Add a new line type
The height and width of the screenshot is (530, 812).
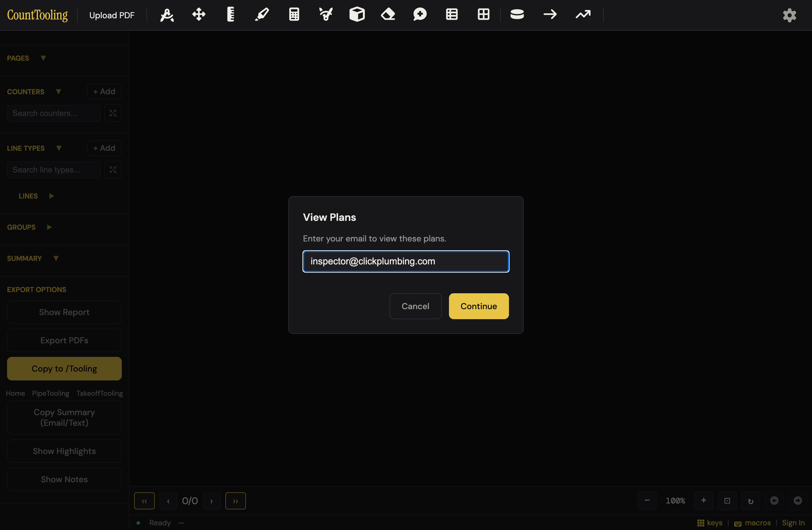pos(104,148)
